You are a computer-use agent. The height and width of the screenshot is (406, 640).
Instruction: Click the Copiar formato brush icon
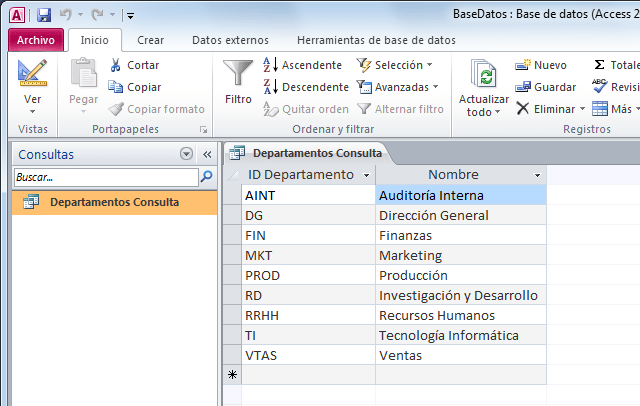tap(116, 109)
